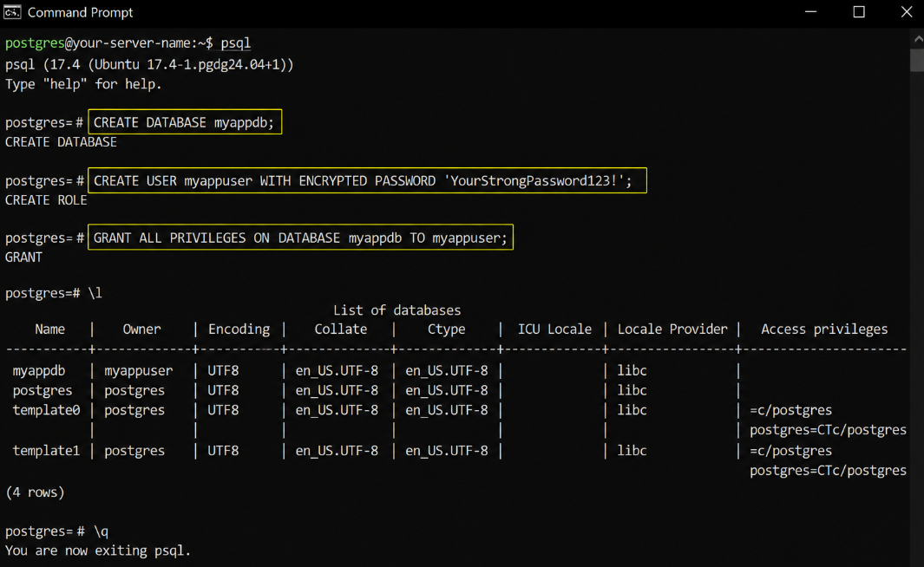Click the 'CREATE DATABASE myappdb;' command
The image size is (924, 567).
185,122
